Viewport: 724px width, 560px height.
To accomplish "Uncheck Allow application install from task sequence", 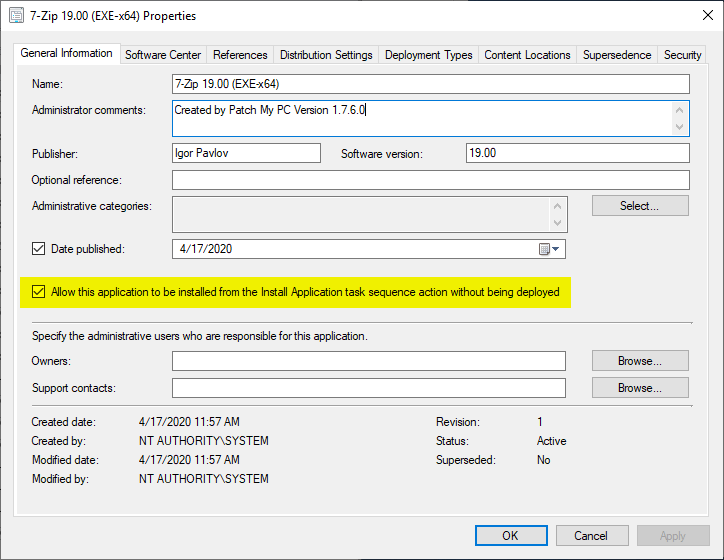I will pos(38,292).
